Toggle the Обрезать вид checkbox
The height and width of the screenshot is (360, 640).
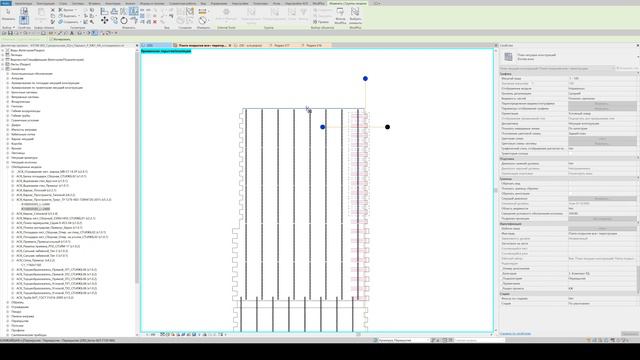click(571, 184)
